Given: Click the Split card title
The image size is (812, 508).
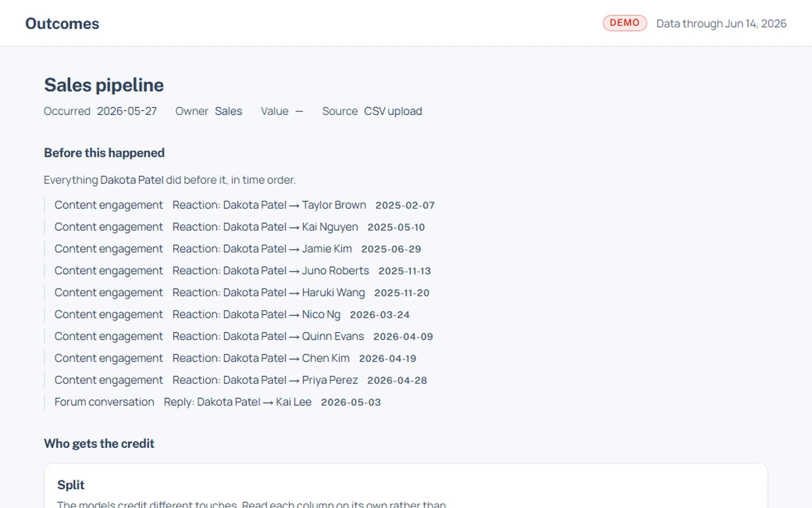Looking at the screenshot, I should 71,485.
